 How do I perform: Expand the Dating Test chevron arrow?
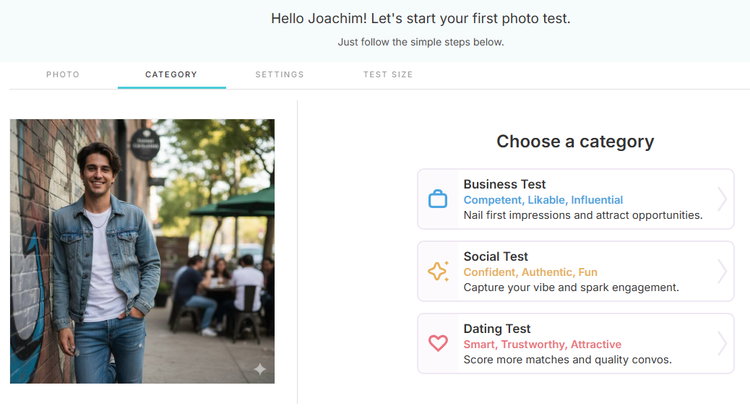tap(722, 343)
